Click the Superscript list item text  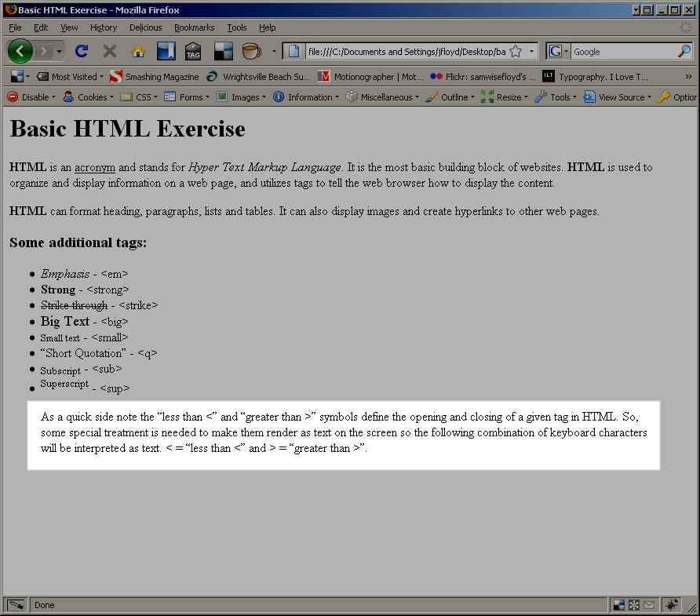click(x=64, y=384)
